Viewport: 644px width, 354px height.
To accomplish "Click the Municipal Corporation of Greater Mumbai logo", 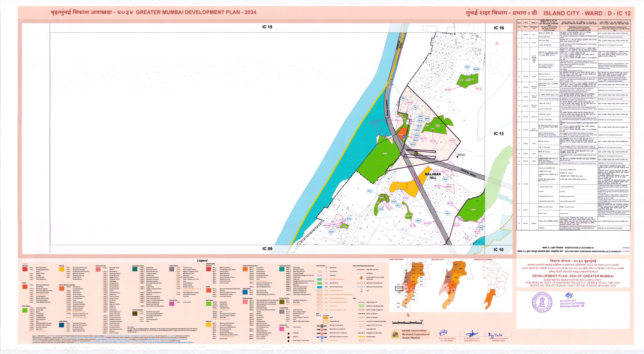I will point(395,334).
